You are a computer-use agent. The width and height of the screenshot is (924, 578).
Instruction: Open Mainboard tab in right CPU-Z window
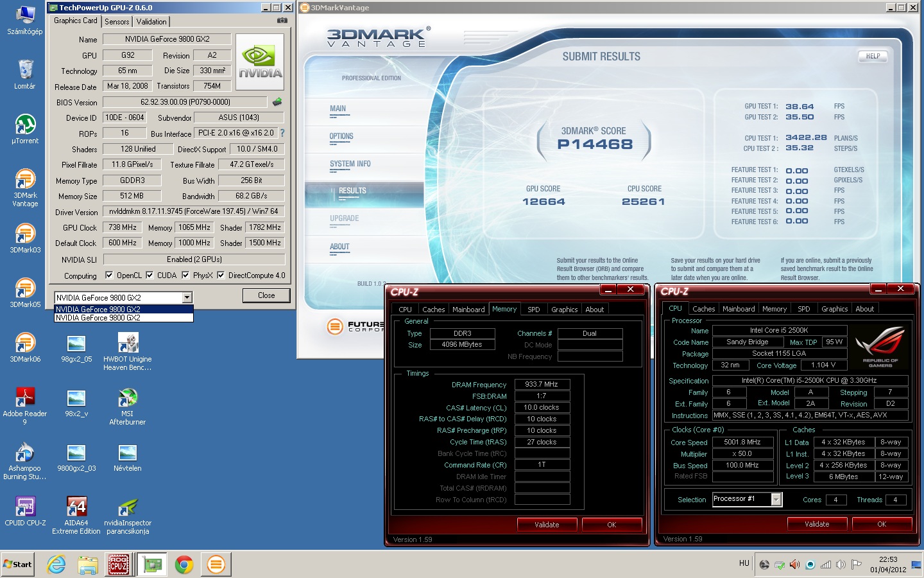(739, 308)
